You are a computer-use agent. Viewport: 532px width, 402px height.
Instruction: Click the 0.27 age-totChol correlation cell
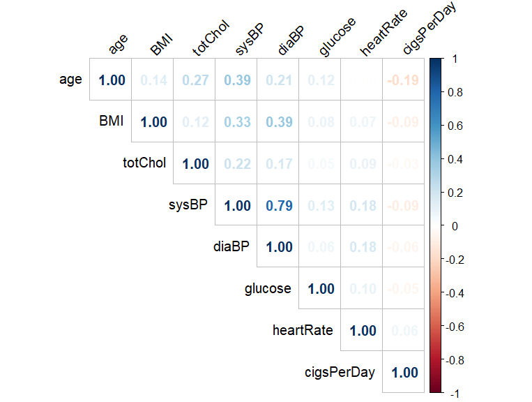(195, 80)
